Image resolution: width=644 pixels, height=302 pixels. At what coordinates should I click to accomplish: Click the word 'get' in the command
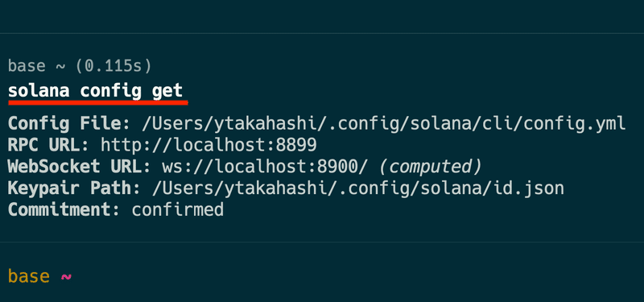167,92
